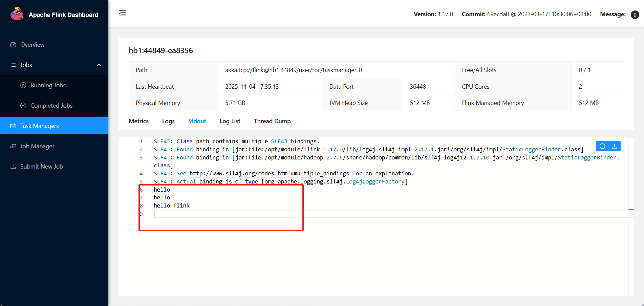Screen dimensions: 644x306
Task: Click the hb1:44849-ea8356 heading
Action: click(x=161, y=51)
